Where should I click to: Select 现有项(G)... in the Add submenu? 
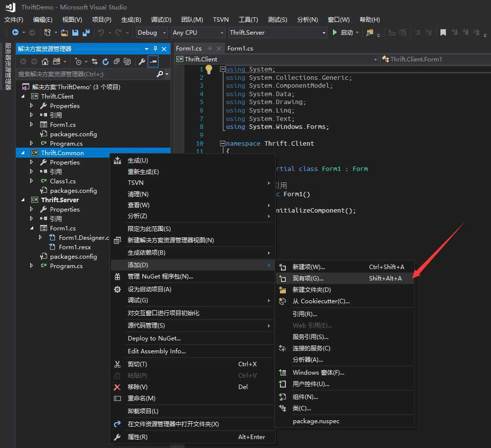coord(345,278)
